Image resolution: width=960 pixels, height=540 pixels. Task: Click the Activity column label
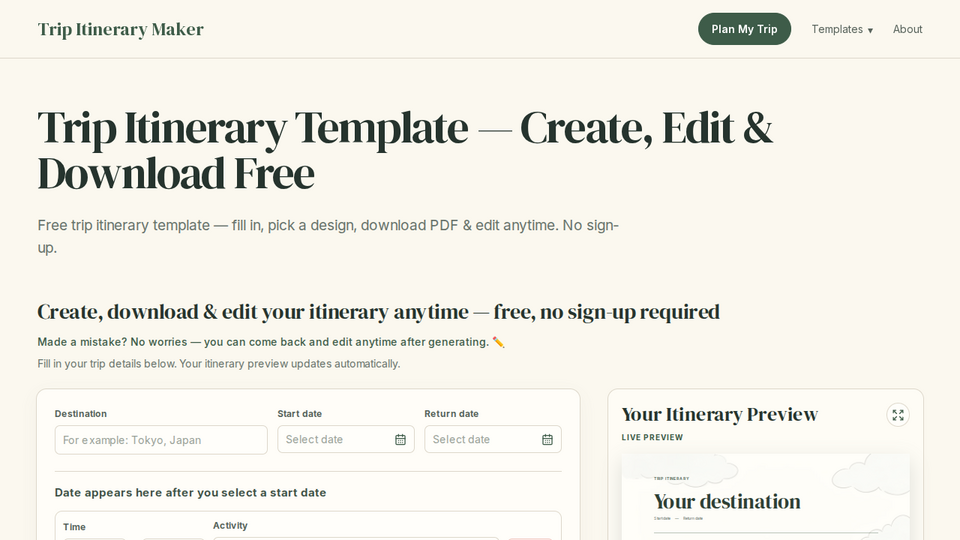(230, 525)
